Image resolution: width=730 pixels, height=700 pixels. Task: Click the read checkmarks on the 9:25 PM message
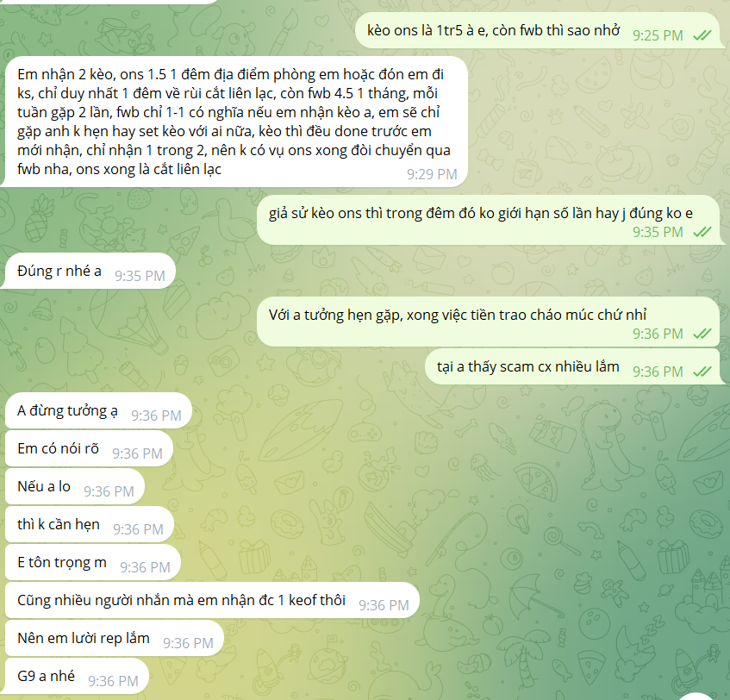[702, 35]
